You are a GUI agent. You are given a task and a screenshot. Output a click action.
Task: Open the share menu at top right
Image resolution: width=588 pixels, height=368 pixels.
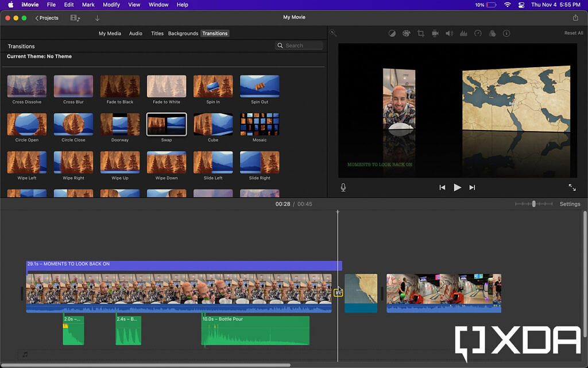click(x=576, y=18)
